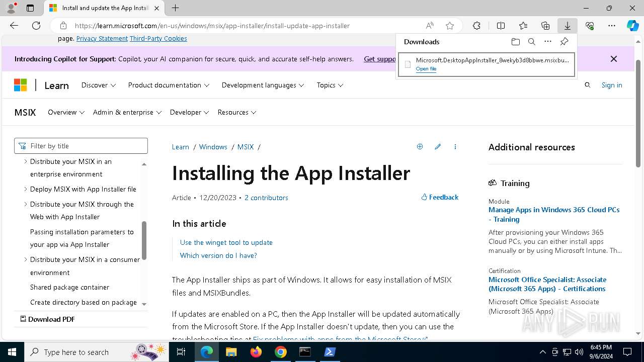The width and height of the screenshot is (644, 362).
Task: Open the MSIX product link
Action: [25, 112]
